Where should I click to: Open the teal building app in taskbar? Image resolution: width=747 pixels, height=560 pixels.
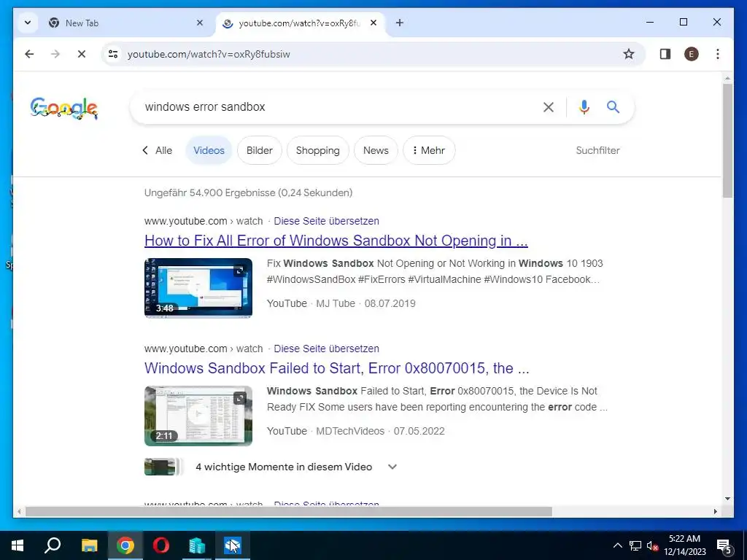pyautogui.click(x=197, y=545)
